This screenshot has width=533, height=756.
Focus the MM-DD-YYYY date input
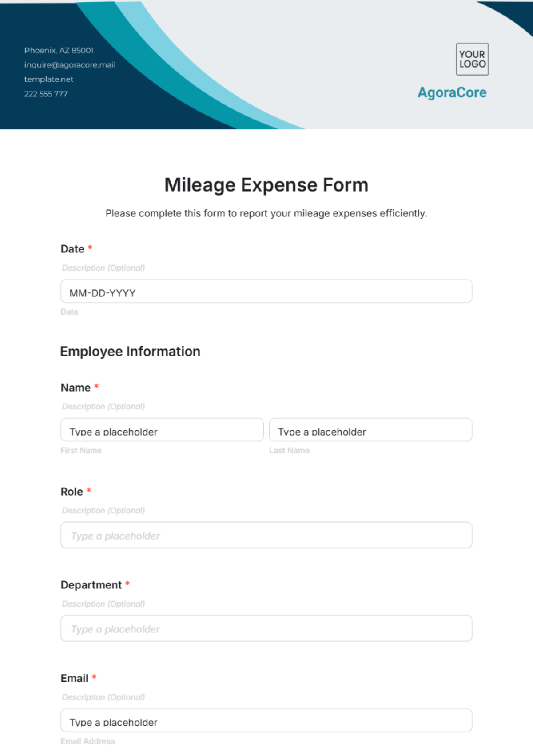(266, 291)
